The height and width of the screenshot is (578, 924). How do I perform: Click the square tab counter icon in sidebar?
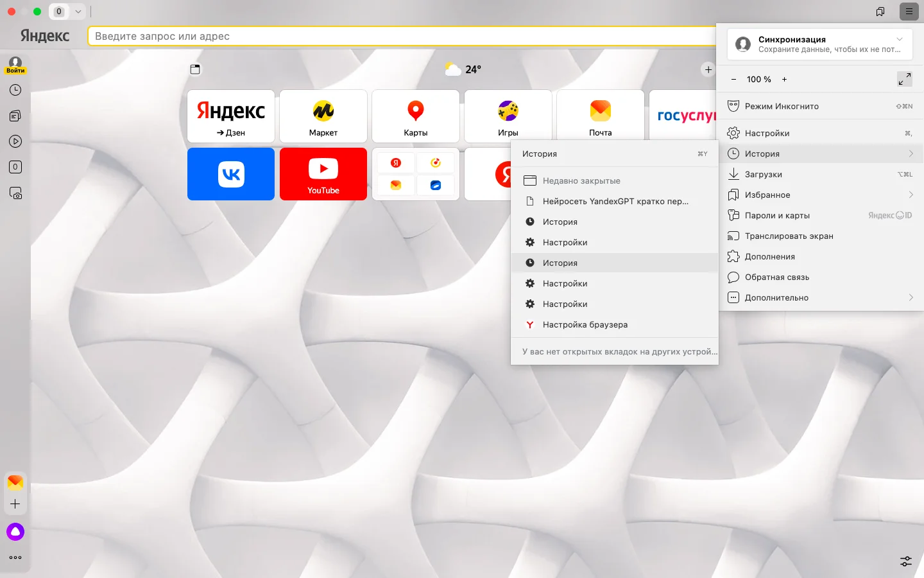(15, 168)
